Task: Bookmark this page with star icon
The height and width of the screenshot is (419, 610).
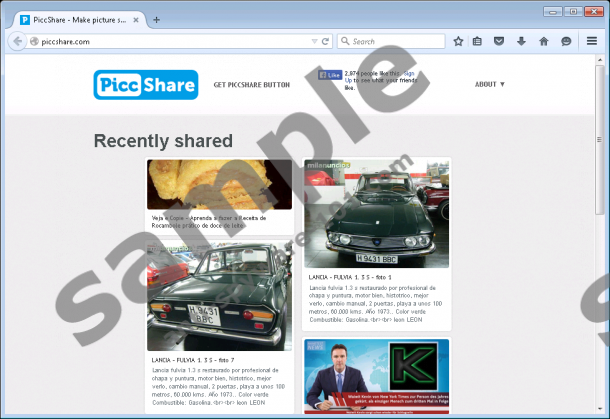Action: (x=458, y=41)
